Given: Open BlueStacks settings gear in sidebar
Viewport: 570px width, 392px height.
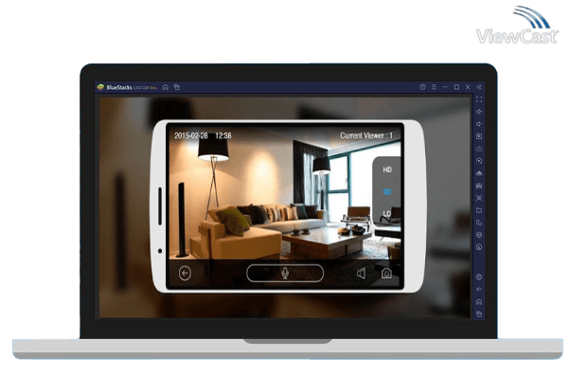Looking at the screenshot, I should 479,276.
